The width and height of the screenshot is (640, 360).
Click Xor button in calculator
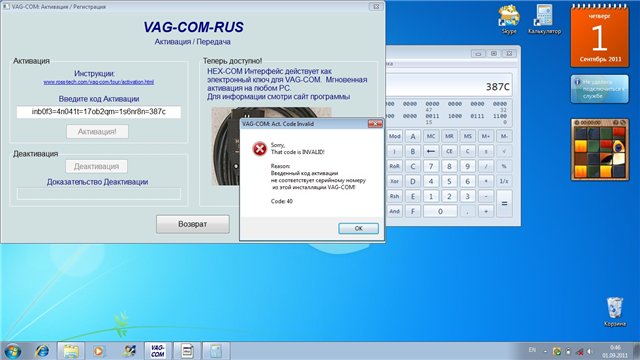pos(394,181)
